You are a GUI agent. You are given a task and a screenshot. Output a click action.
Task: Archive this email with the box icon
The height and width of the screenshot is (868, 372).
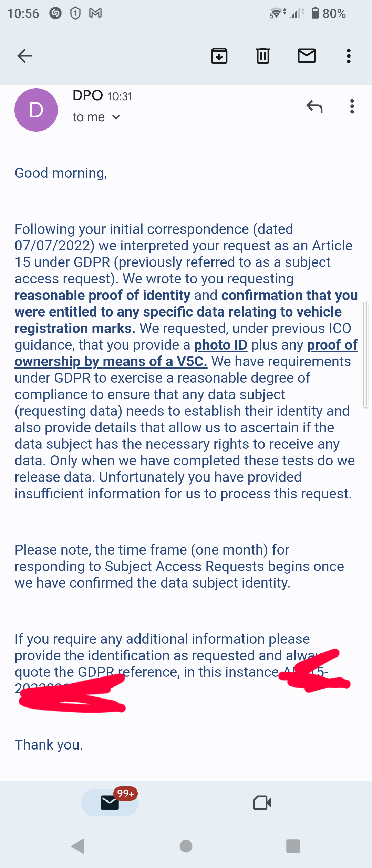tap(219, 56)
